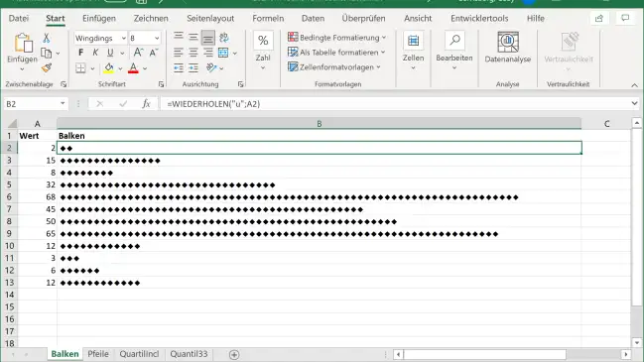Open the Pfeile sheet tab
Viewport: 644px width, 362px height.
tap(98, 354)
